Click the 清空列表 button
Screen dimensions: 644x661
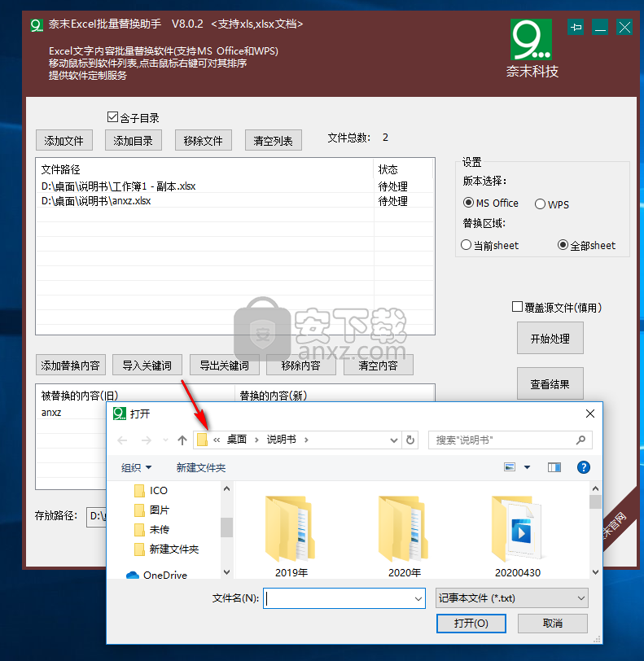pos(274,140)
